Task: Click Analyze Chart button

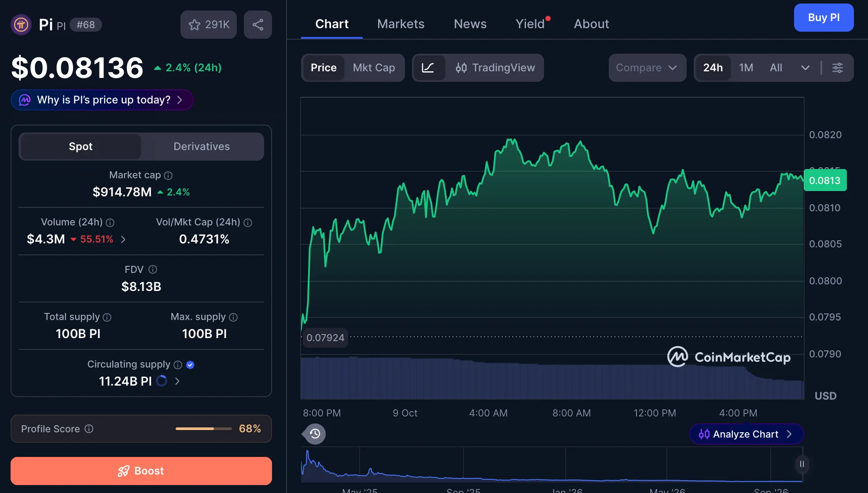Action: [747, 434]
